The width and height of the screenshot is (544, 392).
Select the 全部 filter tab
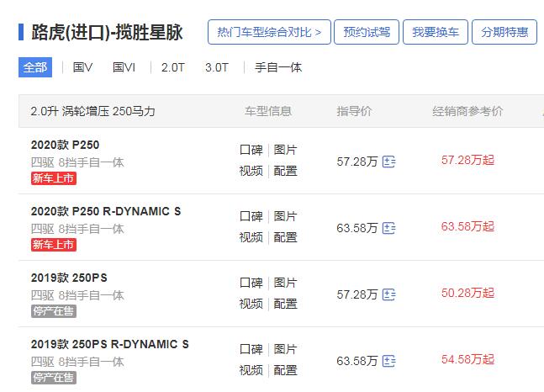[35, 67]
